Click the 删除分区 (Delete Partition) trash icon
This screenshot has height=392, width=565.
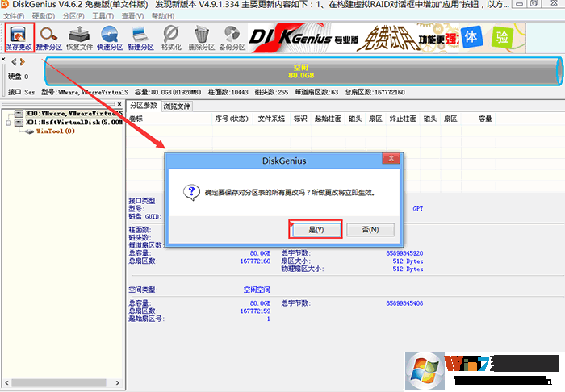pos(202,36)
